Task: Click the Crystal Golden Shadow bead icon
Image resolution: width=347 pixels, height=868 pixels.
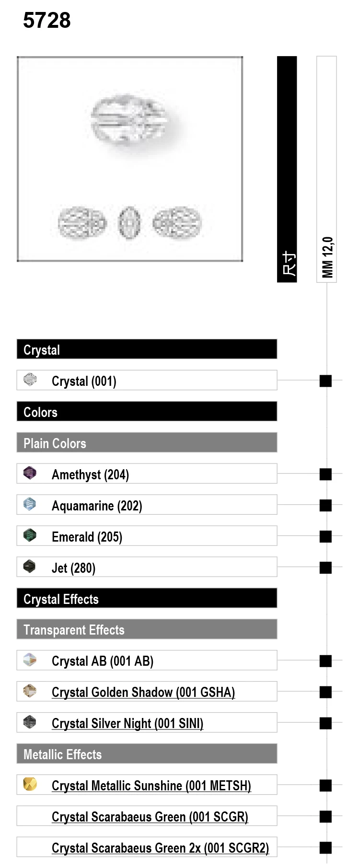Action: click(30, 691)
